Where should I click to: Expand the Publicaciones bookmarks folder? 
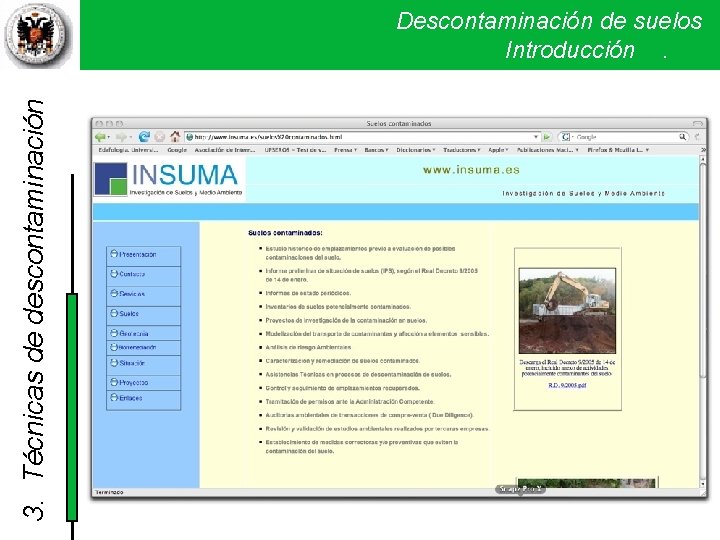[547, 150]
